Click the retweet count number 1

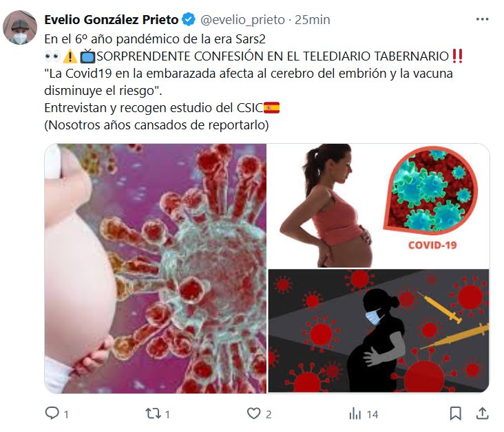point(167,414)
